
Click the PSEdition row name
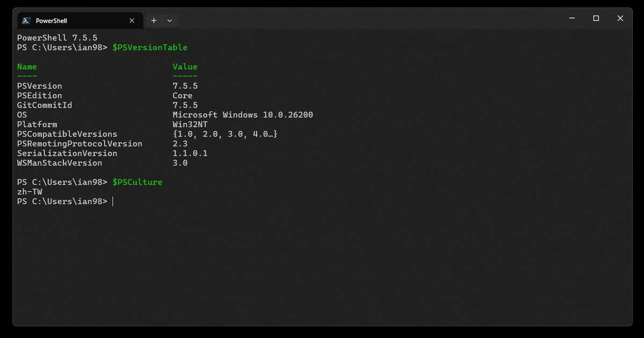[x=40, y=95]
